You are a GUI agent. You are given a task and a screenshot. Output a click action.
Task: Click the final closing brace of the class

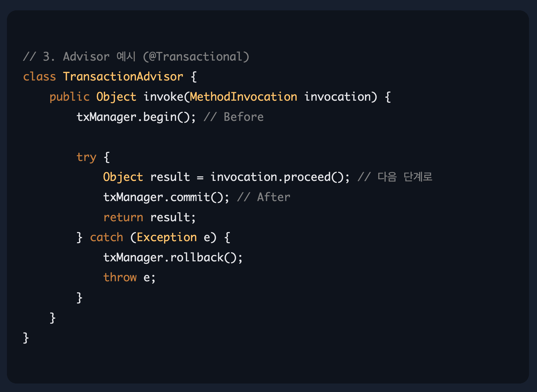click(26, 338)
